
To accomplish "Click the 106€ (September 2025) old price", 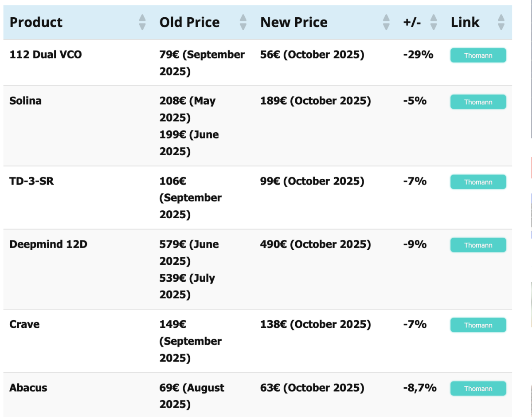I will (x=191, y=198).
